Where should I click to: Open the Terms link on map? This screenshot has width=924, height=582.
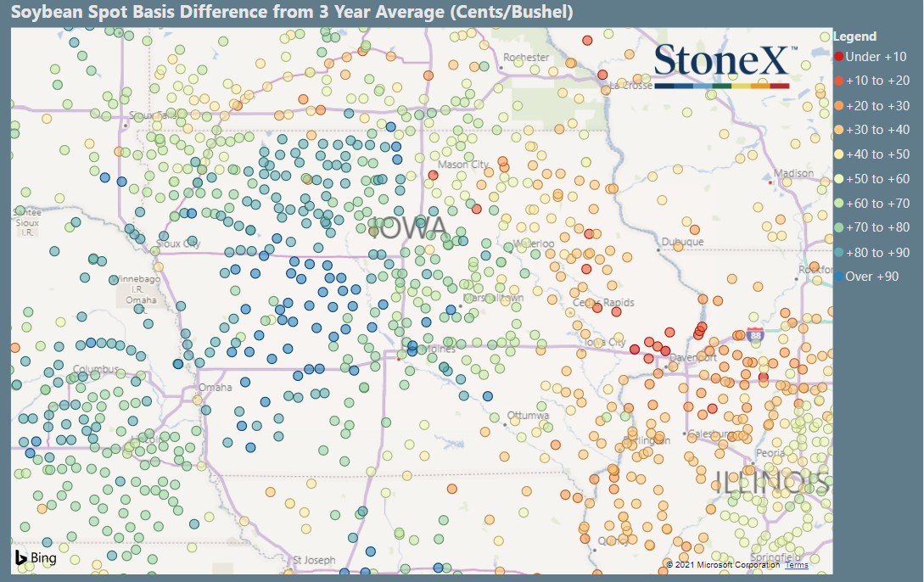point(796,565)
